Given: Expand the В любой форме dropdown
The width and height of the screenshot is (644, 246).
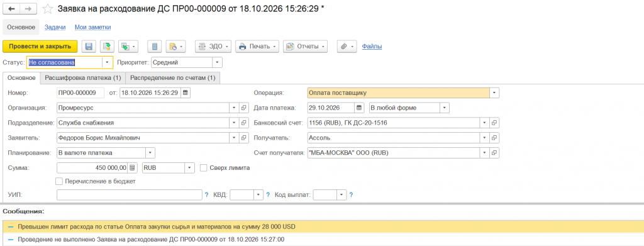Looking at the screenshot, I should (445, 108).
